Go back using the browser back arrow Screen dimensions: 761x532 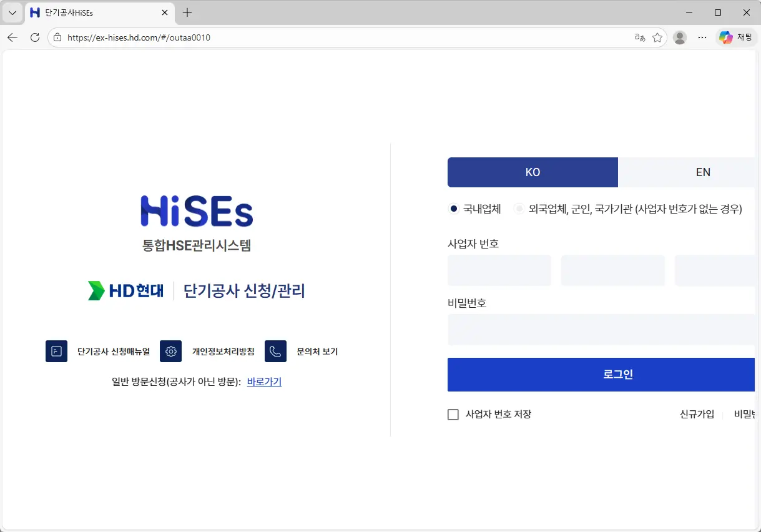click(12, 37)
